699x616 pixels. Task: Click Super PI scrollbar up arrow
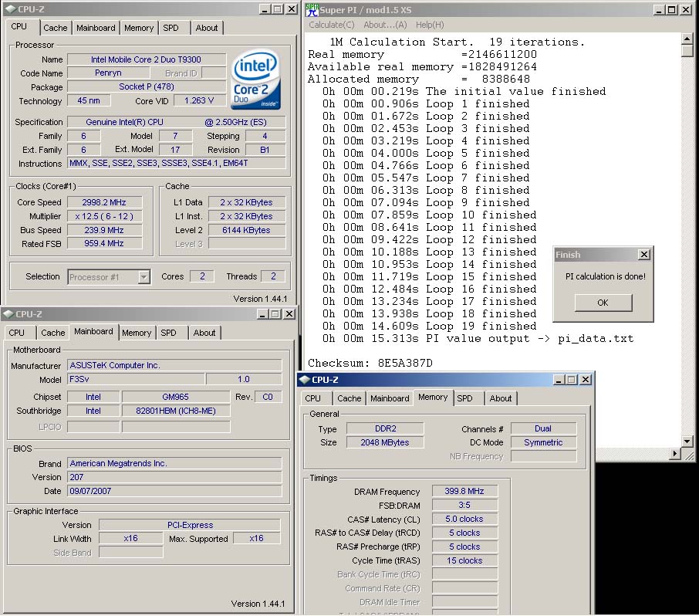(687, 39)
